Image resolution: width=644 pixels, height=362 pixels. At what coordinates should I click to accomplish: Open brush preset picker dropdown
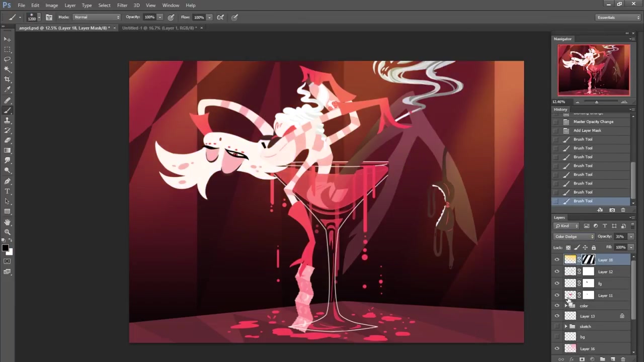[x=40, y=17]
